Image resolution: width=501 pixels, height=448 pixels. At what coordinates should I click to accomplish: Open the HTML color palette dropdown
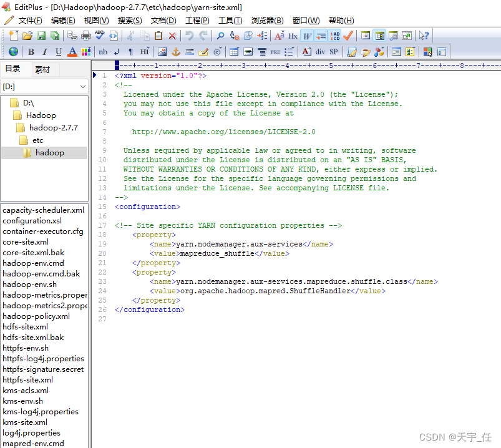86,52
